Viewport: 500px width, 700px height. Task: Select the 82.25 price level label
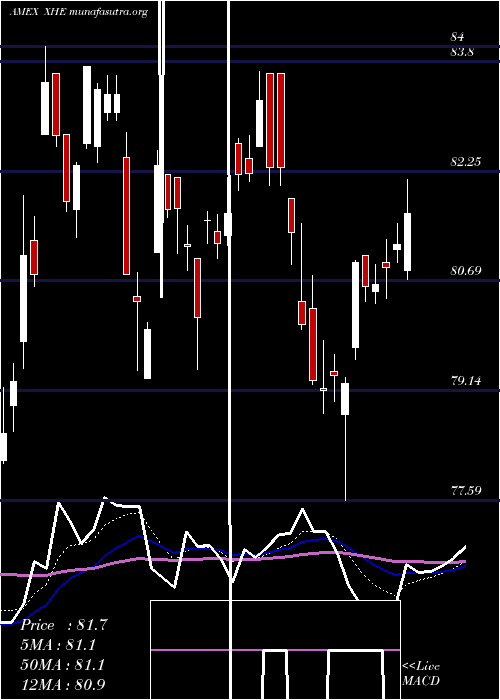pos(466,162)
